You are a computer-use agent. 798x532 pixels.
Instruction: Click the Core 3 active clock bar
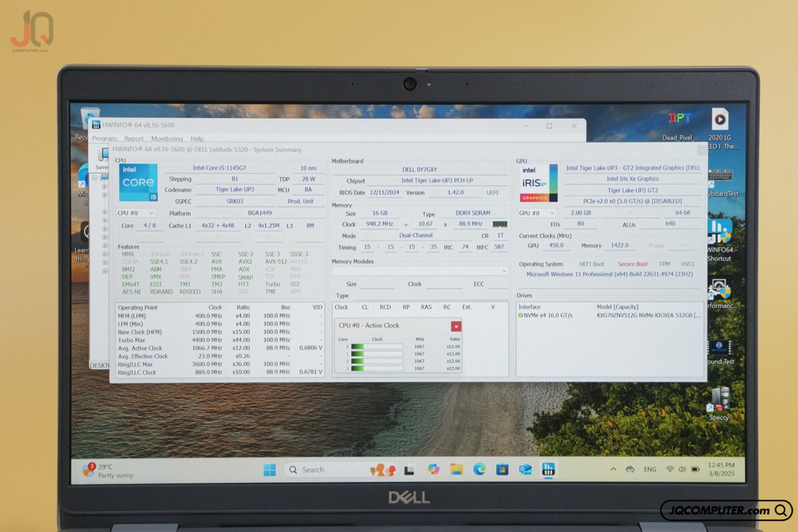click(377, 368)
